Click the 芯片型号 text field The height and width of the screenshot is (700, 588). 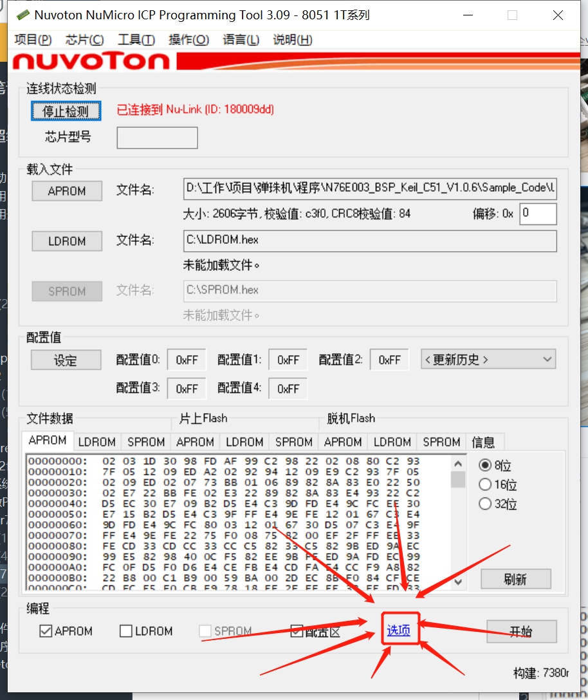coord(157,138)
